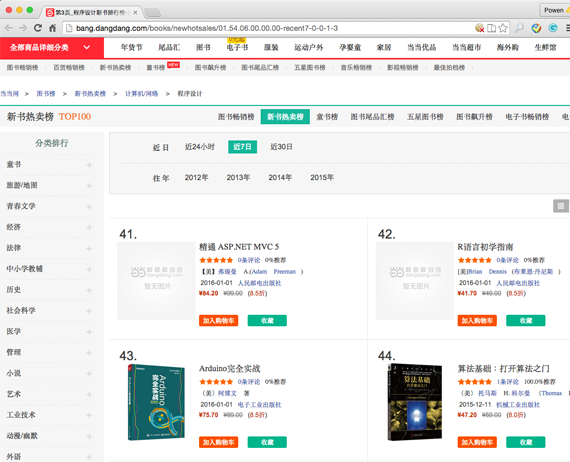This screenshot has height=462, width=570.
Task: Go back with the browser back arrow
Action: [9, 28]
